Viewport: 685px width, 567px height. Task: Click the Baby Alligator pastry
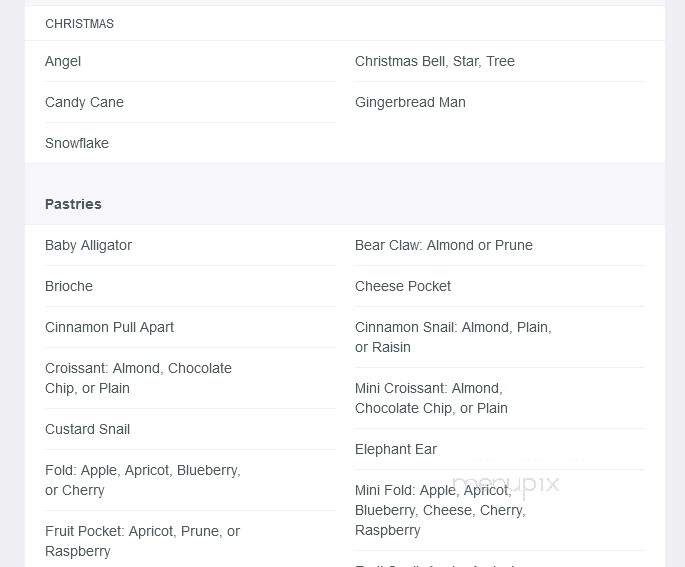tap(88, 245)
